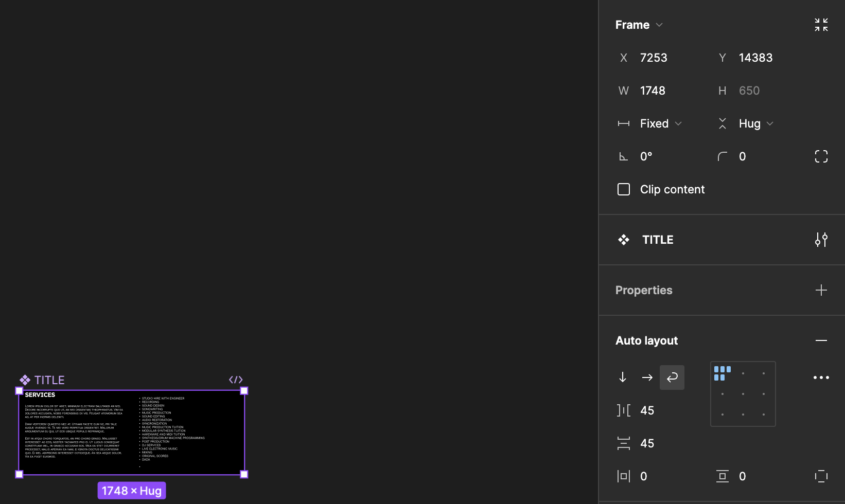Open component configuration sliders icon
Viewport: 845px width, 504px height.
(x=821, y=240)
